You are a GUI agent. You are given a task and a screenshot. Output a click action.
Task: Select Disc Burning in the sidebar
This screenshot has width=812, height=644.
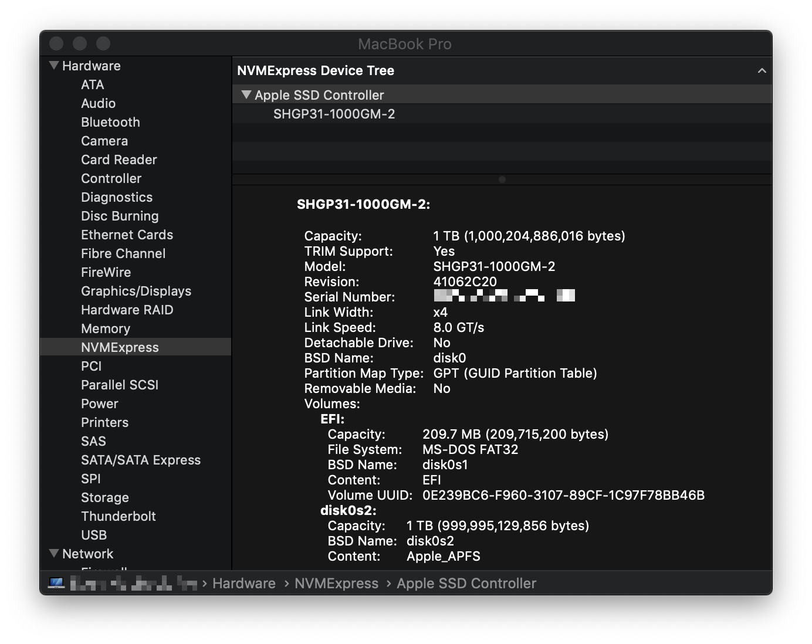pos(120,216)
